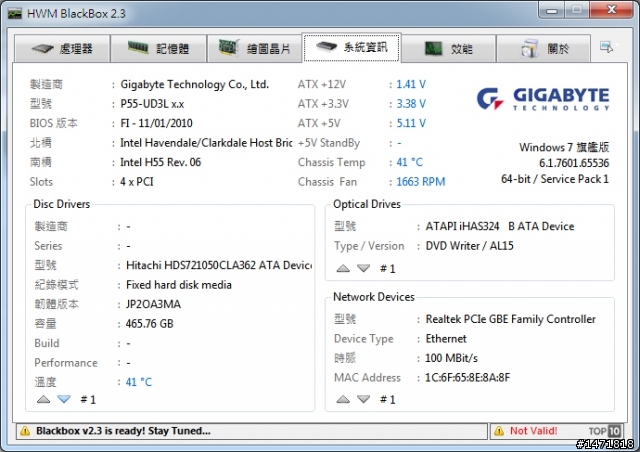Click the manufacturer Gigabyte Technology Co., Ltd. text
The height and width of the screenshot is (452, 640).
195,85
